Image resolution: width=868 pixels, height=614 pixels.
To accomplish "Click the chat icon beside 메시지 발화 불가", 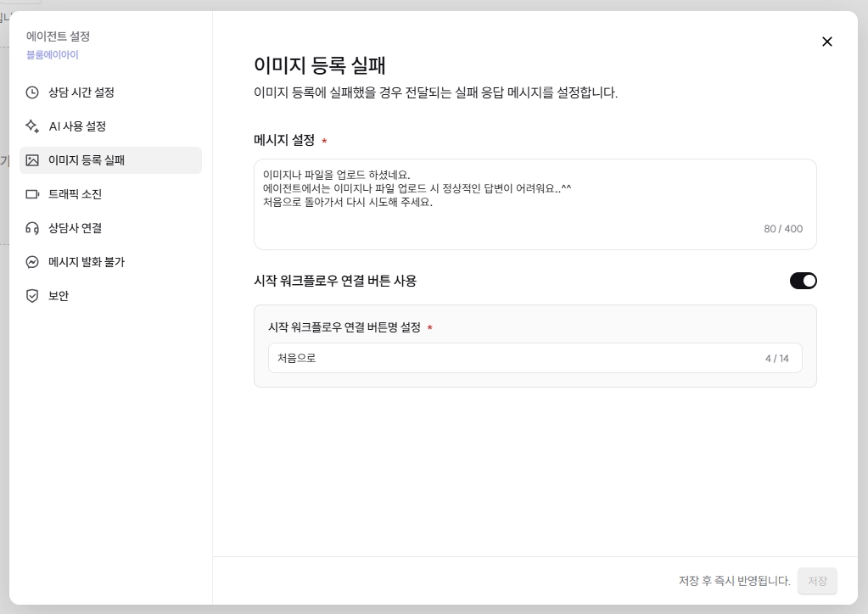I will (32, 262).
